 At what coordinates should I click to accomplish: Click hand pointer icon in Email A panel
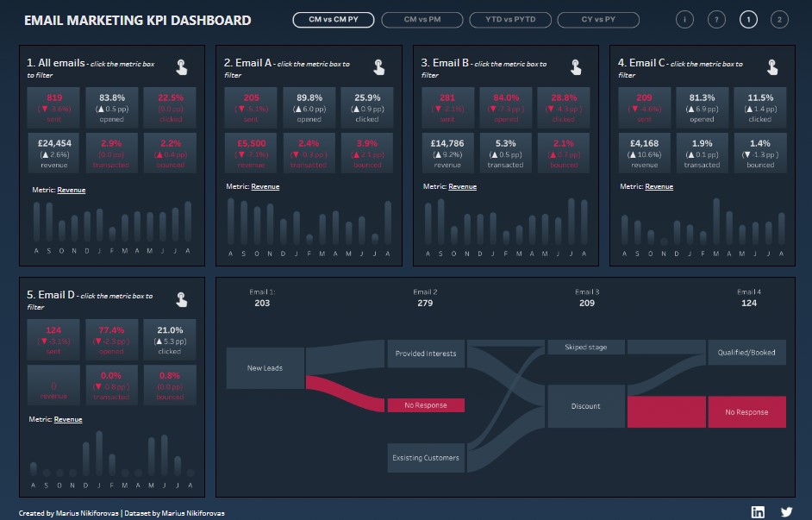point(378,67)
